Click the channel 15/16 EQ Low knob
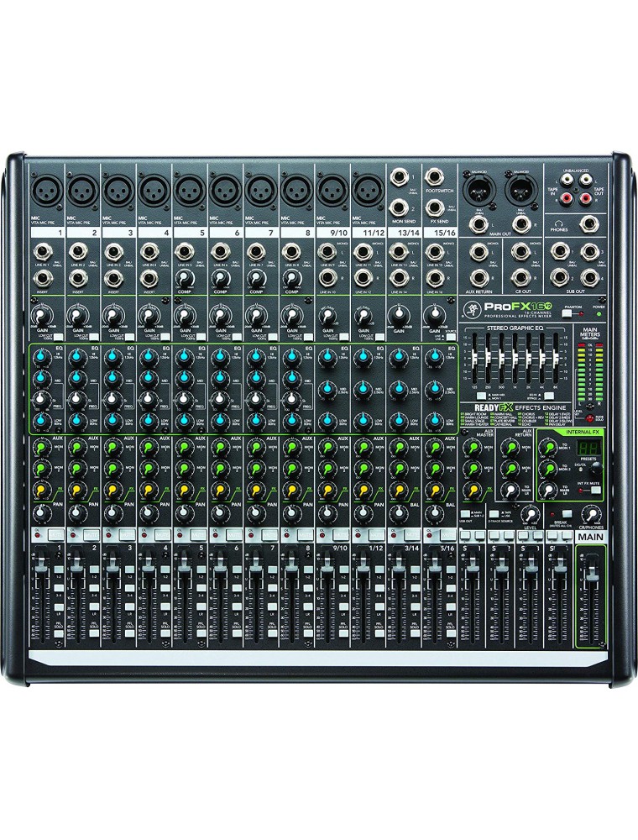The image size is (638, 840). point(433,419)
